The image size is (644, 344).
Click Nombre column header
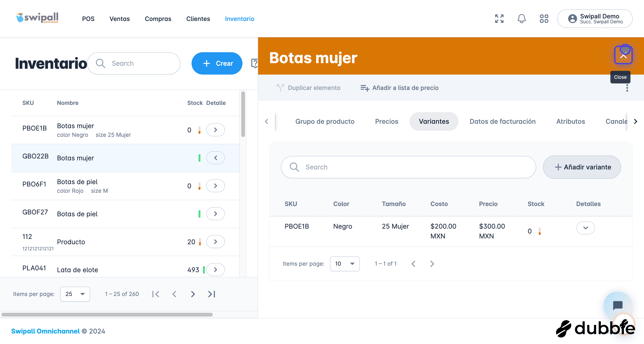coord(68,103)
